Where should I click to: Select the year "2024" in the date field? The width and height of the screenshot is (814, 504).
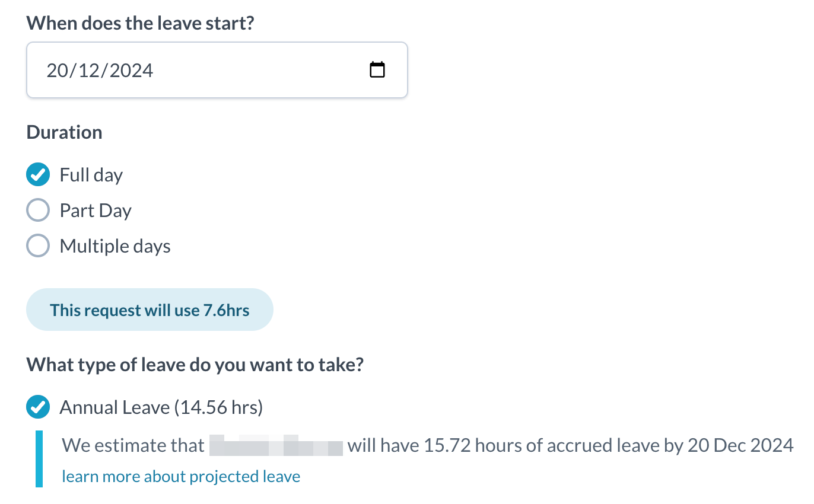[131, 71]
